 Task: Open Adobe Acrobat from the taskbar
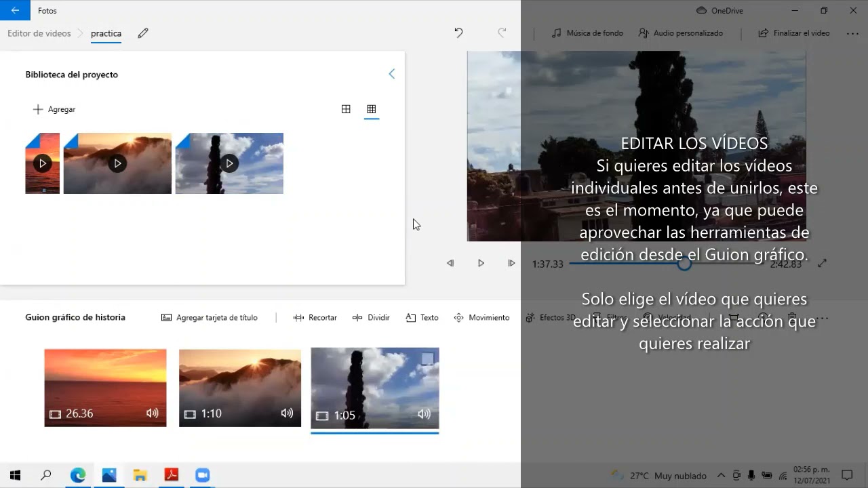[172, 475]
